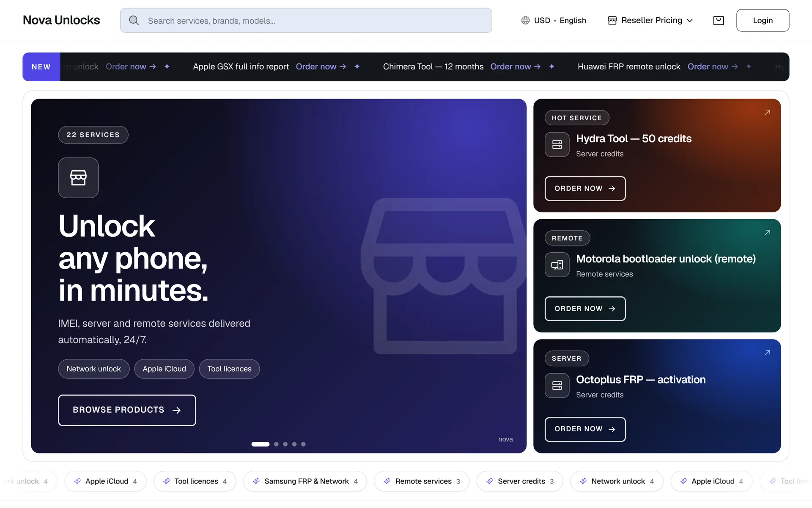The height and width of the screenshot is (508, 812).
Task: Go to second carousel slide dot
Action: tap(276, 444)
